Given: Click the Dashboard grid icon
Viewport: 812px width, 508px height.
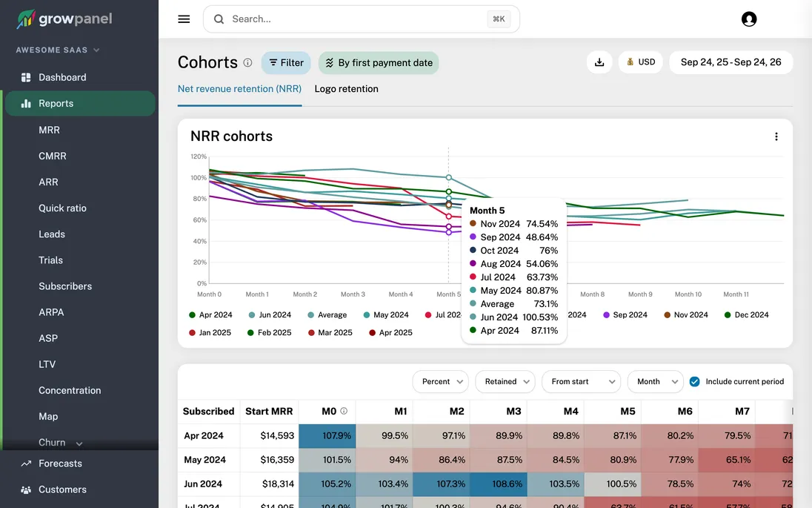Looking at the screenshot, I should [x=26, y=77].
